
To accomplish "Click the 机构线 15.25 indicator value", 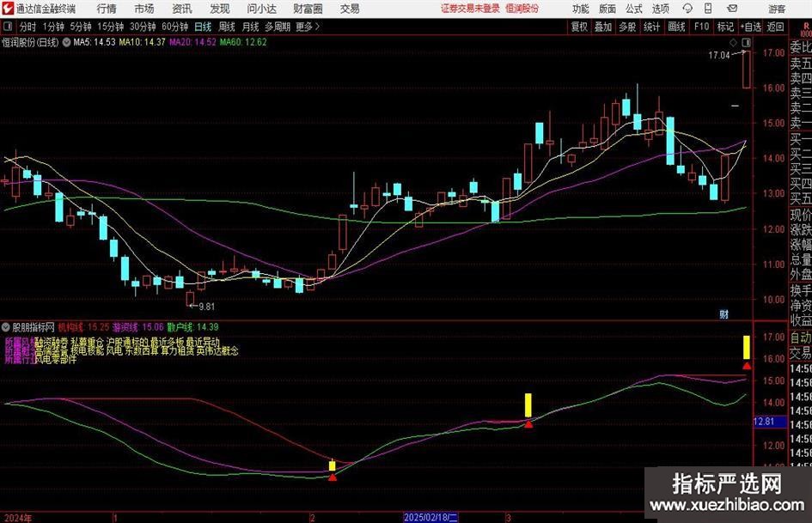I will pyautogui.click(x=83, y=327).
